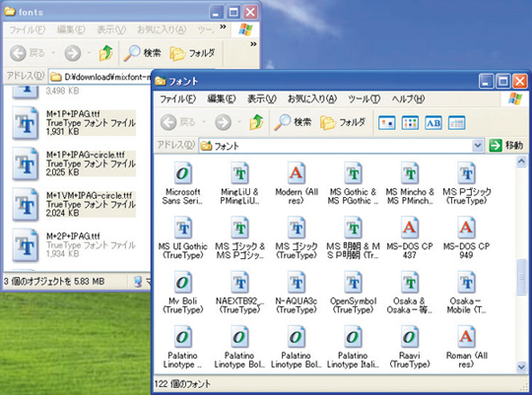Select NAEXTB92 (TrueType) font icon

coord(239,283)
